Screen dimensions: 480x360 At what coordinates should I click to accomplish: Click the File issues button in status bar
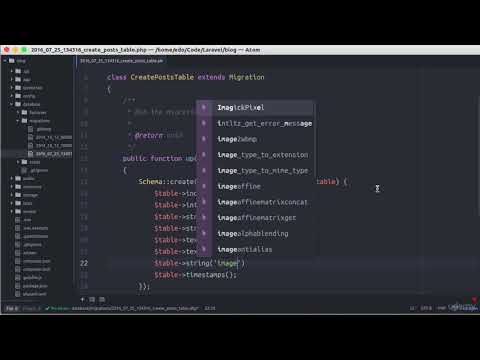[x=12, y=308]
